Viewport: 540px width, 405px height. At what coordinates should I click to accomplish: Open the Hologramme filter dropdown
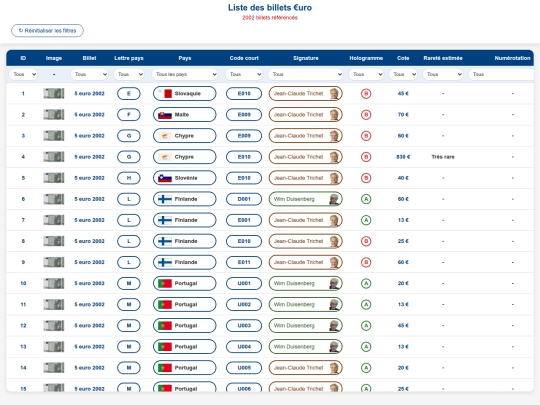366,74
